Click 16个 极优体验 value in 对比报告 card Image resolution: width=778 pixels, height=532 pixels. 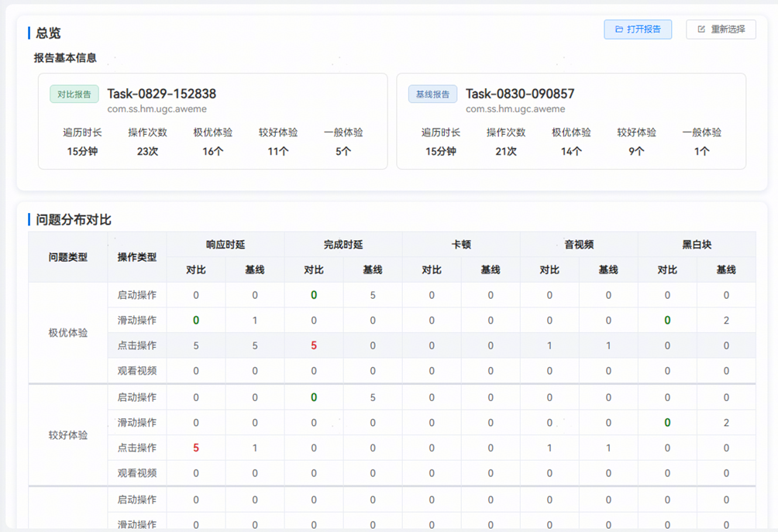(x=213, y=152)
